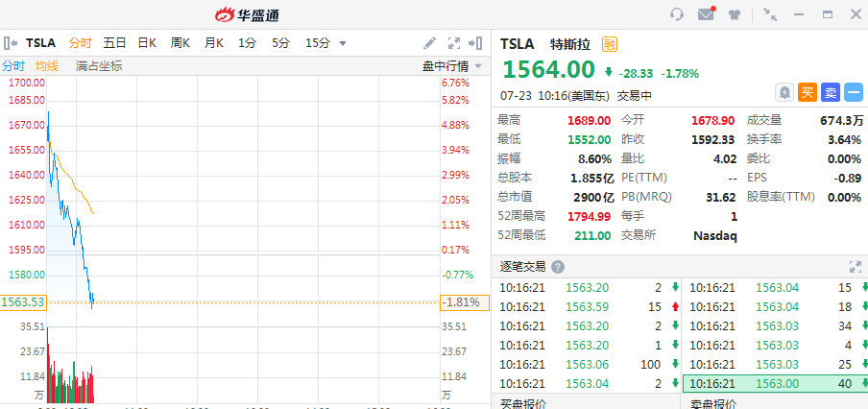Switch to the 五日 five-day tab

[x=114, y=43]
